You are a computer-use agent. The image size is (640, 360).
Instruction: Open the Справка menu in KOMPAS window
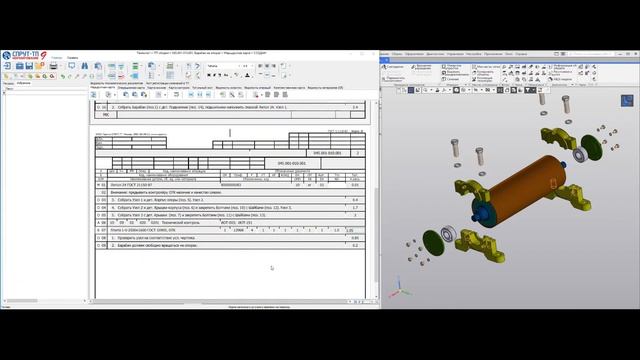521,54
